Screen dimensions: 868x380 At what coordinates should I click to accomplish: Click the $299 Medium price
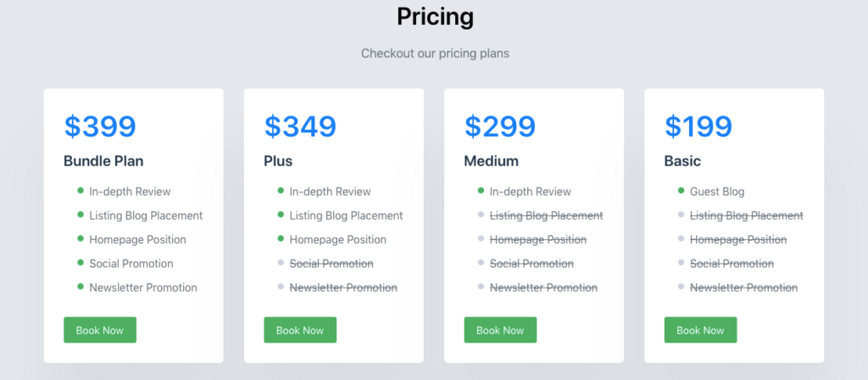500,126
